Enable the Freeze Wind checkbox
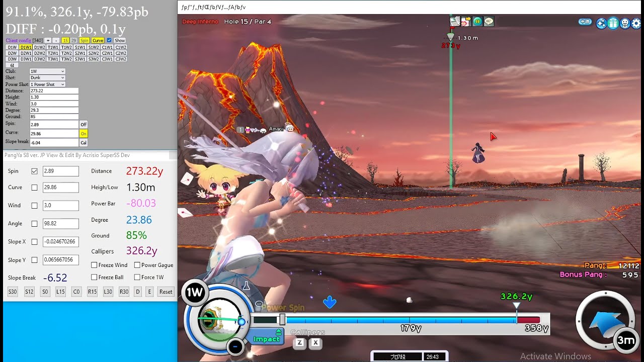 [94, 265]
